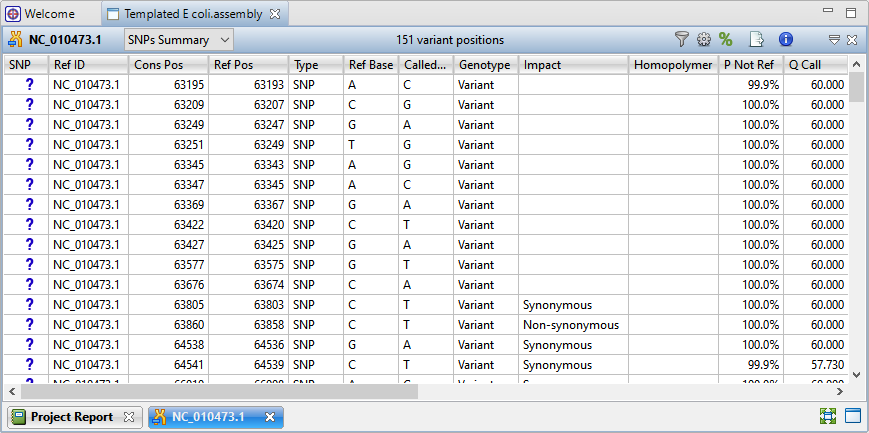Close the NC_010473.1 bottom tab

point(270,417)
